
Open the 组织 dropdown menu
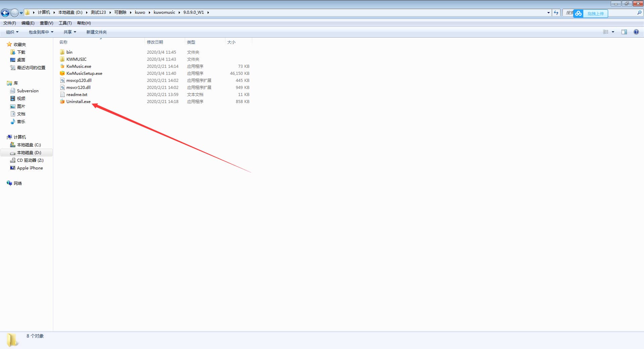tap(12, 32)
